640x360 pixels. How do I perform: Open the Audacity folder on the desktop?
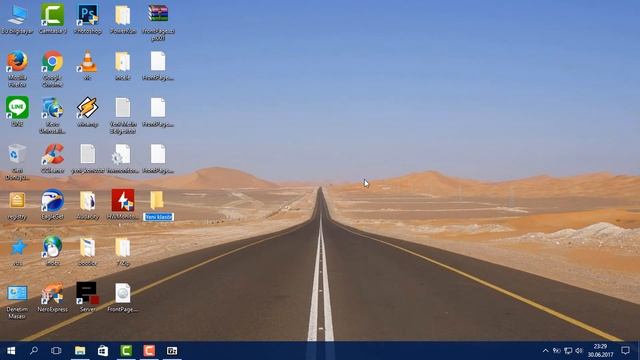87,201
